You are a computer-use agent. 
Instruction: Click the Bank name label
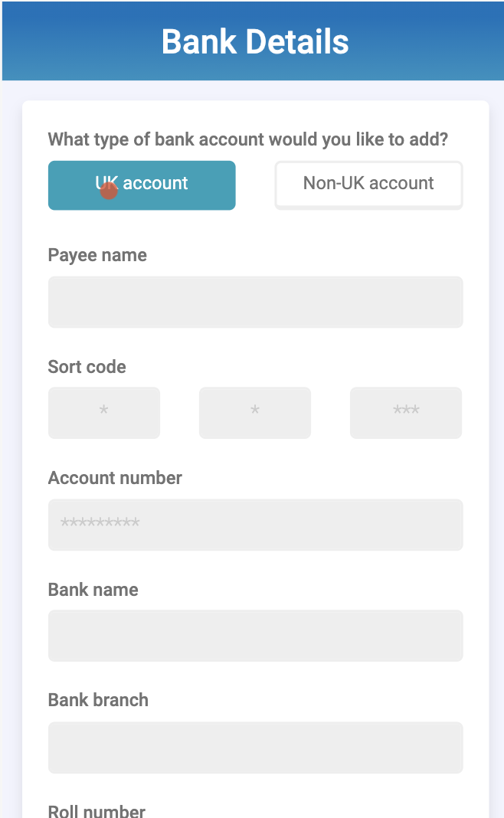click(93, 590)
